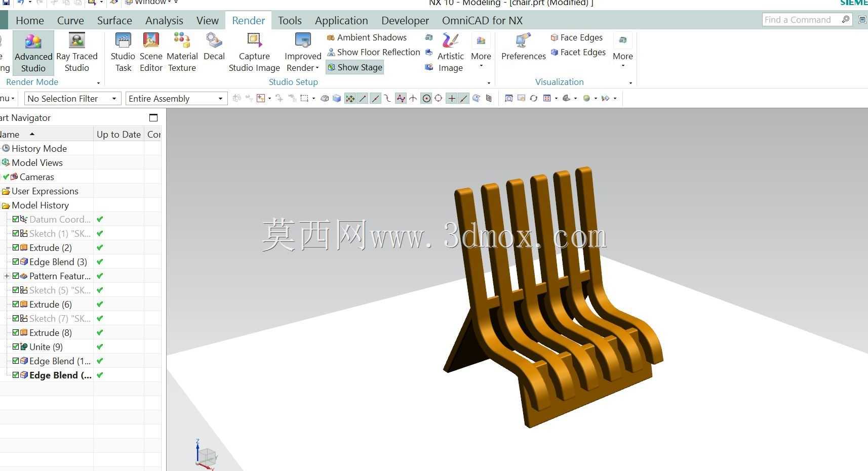Select the Cameras tree node
Image resolution: width=868 pixels, height=471 pixels.
pos(36,177)
